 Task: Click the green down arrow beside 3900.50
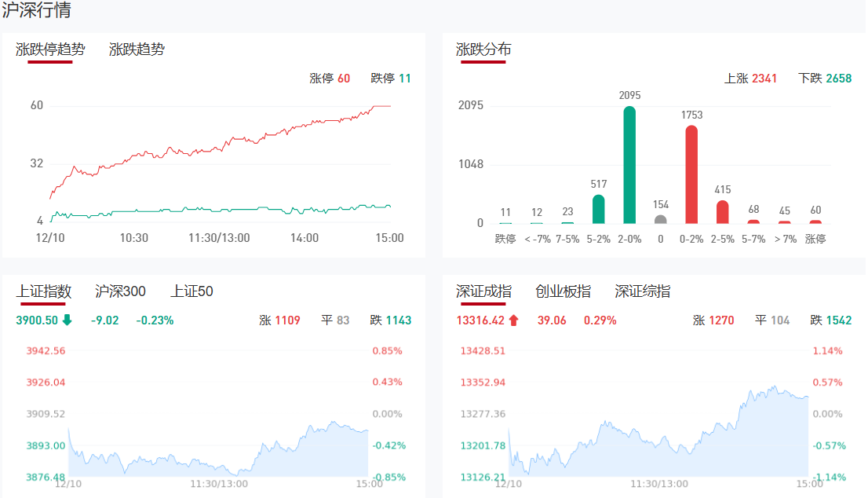point(67,320)
